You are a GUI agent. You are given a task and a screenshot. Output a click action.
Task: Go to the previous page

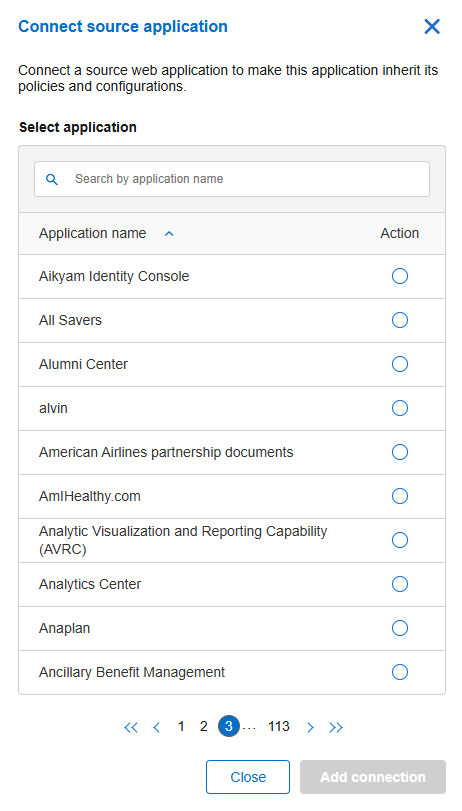pos(156,727)
